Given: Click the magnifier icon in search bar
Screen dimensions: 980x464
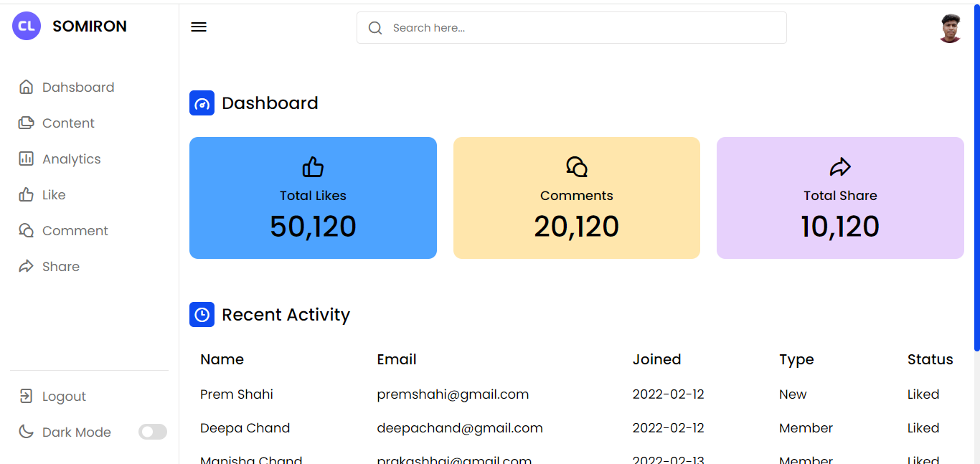Looking at the screenshot, I should pyautogui.click(x=375, y=28).
